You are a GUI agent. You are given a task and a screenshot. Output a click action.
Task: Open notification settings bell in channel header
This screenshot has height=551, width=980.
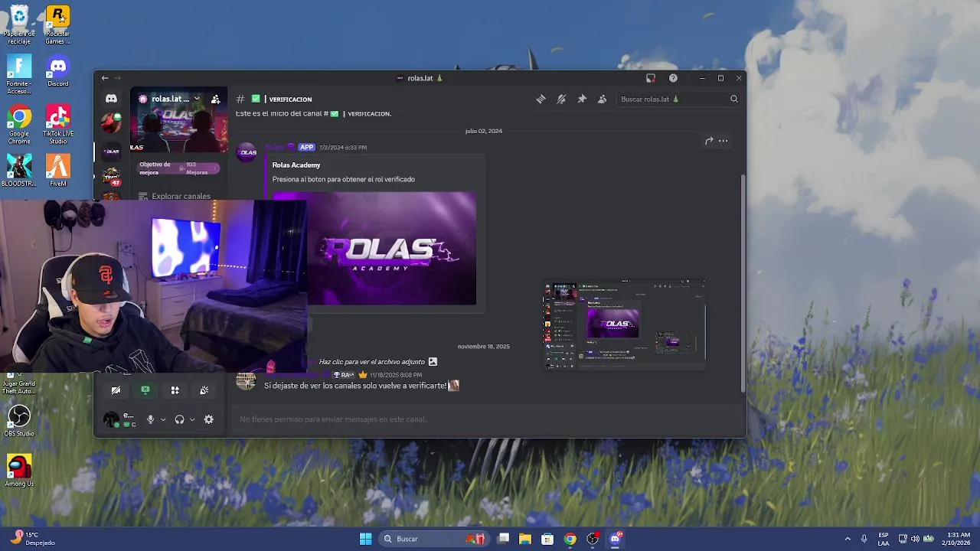(561, 99)
